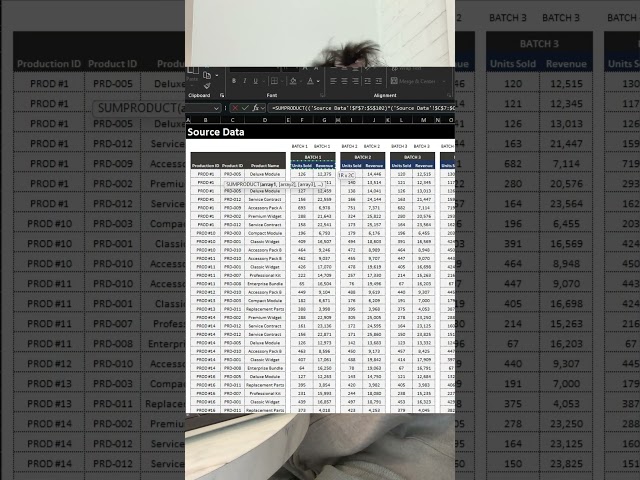Apply cell borders with the Borders icon
The height and width of the screenshot is (480, 640).
274,81
